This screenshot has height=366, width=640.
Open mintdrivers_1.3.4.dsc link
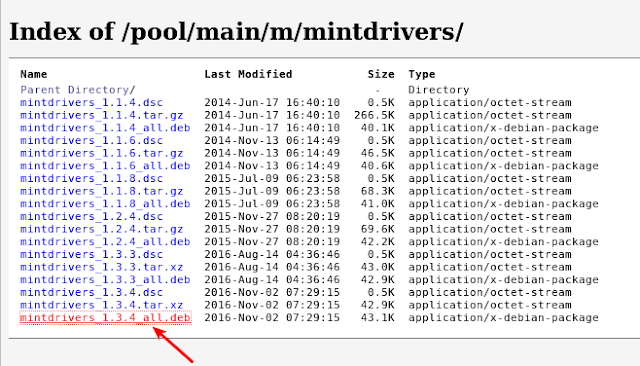click(91, 292)
